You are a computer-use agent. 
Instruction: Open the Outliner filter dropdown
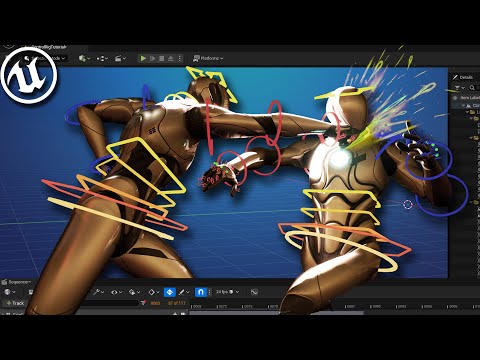tap(459, 88)
